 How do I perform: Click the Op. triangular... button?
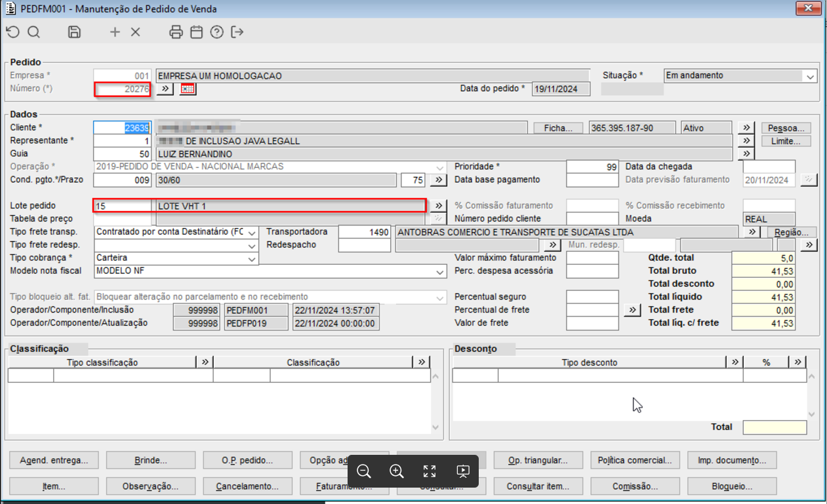pos(538,460)
